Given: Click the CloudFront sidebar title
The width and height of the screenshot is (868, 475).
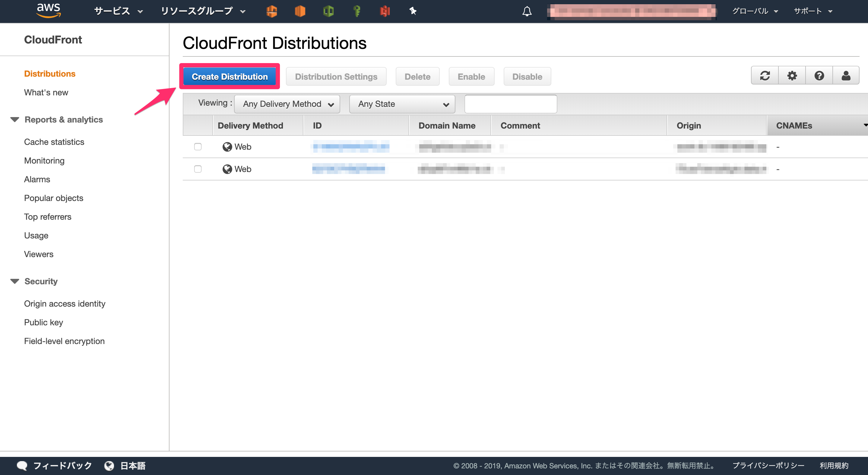Looking at the screenshot, I should 53,40.
